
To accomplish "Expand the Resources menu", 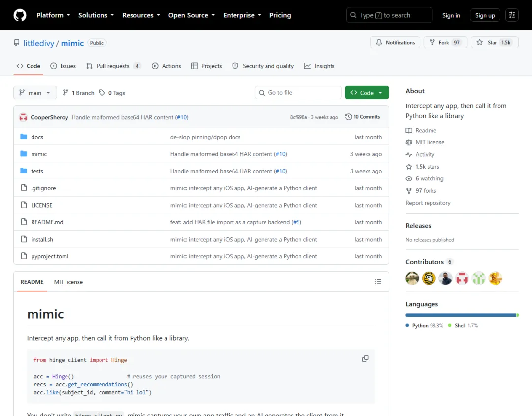I will pyautogui.click(x=141, y=15).
